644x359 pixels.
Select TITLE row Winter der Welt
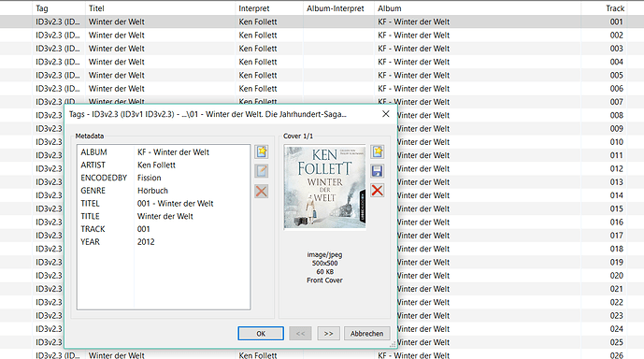(x=164, y=216)
